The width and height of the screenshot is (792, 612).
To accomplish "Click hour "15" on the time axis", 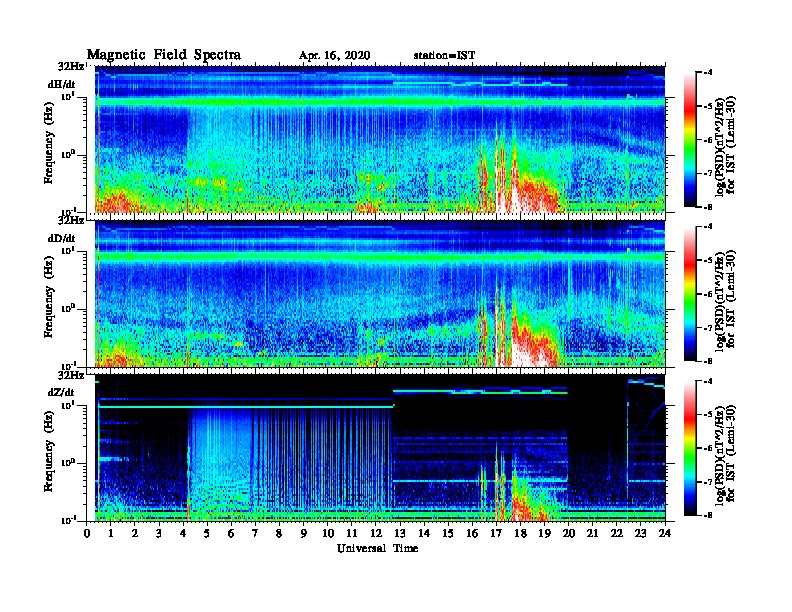I will click(448, 533).
